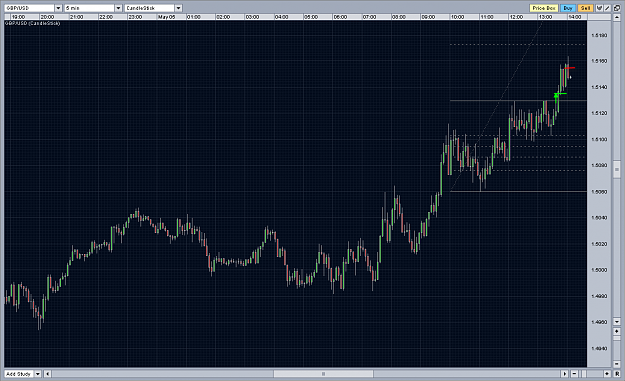Screen dimensions: 625x381
Task: Click the horizontal scrollbar left arrow
Action: coord(47,374)
